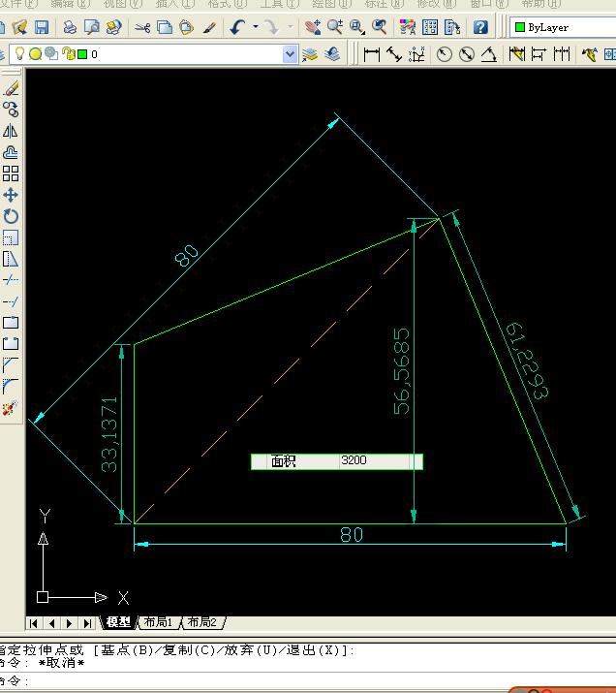The image size is (616, 693).
Task: Switch to the 布局1 tab
Action: (159, 622)
